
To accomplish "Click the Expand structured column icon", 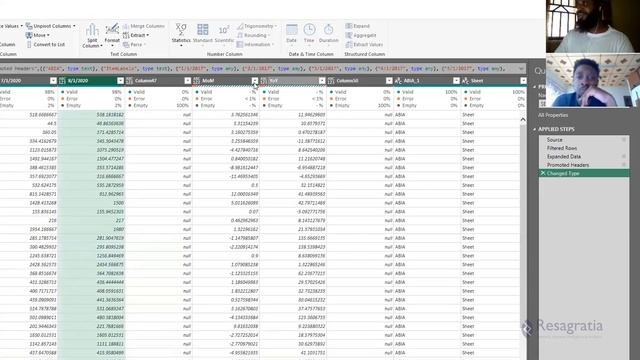I will tap(349, 26).
